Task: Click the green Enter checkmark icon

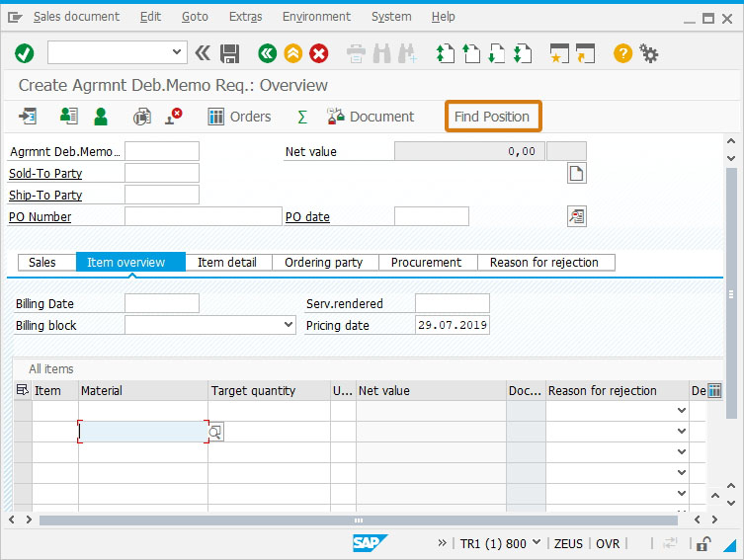Action: pyautogui.click(x=24, y=53)
